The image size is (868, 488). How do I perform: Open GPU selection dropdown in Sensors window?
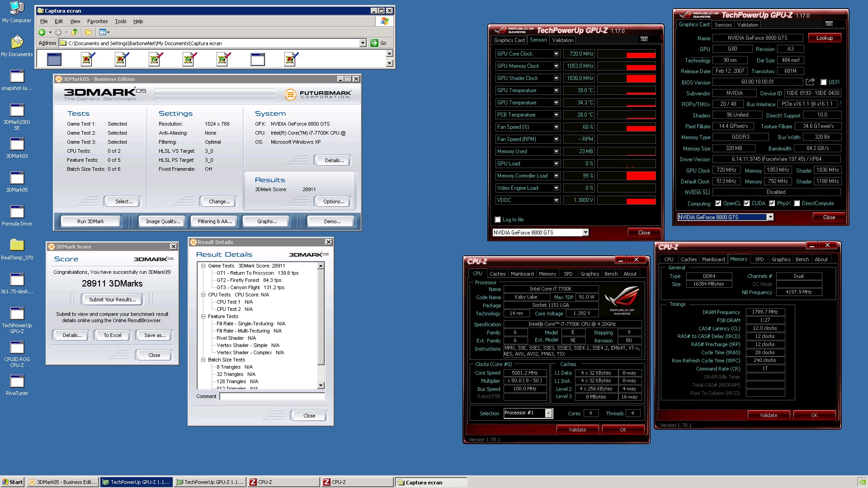(585, 233)
